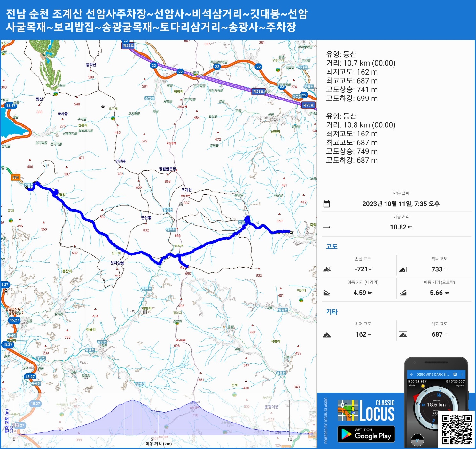This screenshot has width=476, height=449.
Task: Click the 고도하강: 699 m line
Action: pos(352,98)
